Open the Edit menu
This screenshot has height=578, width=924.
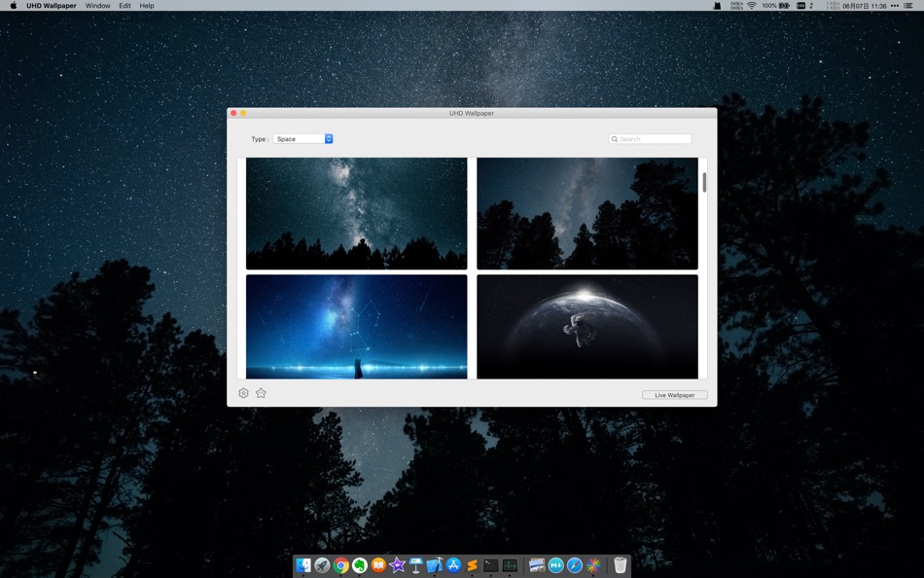[124, 5]
